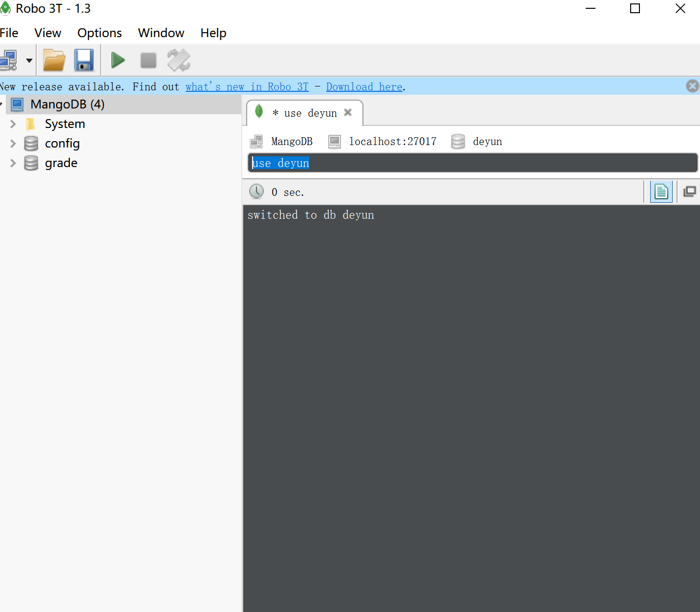Click the "deyun" database name in header

[x=488, y=142]
